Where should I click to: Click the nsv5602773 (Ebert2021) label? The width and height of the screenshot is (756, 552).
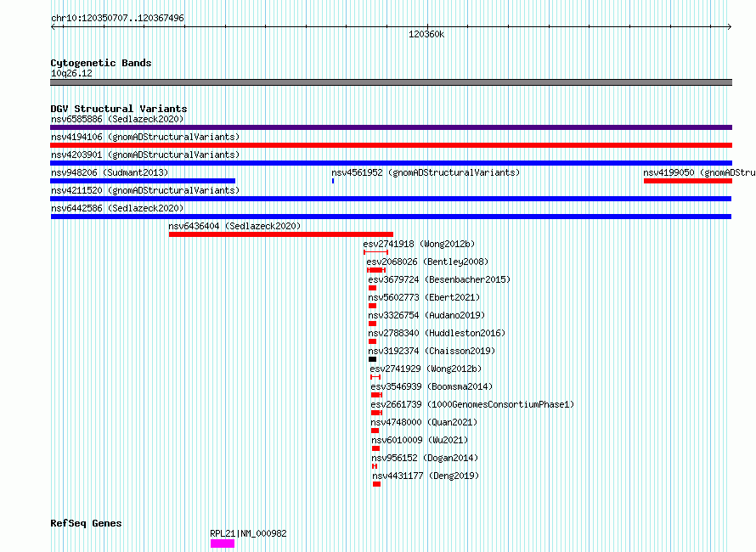click(x=424, y=297)
